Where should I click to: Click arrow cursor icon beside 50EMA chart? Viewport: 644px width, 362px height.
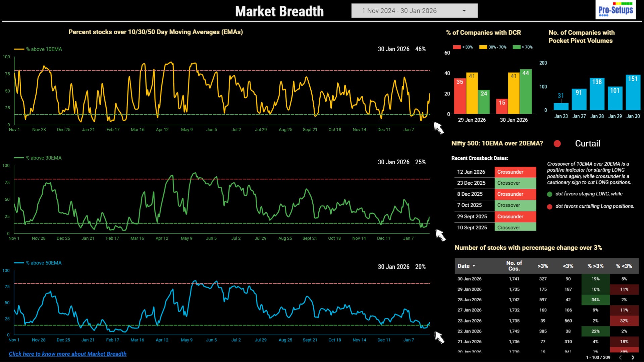[439, 337]
